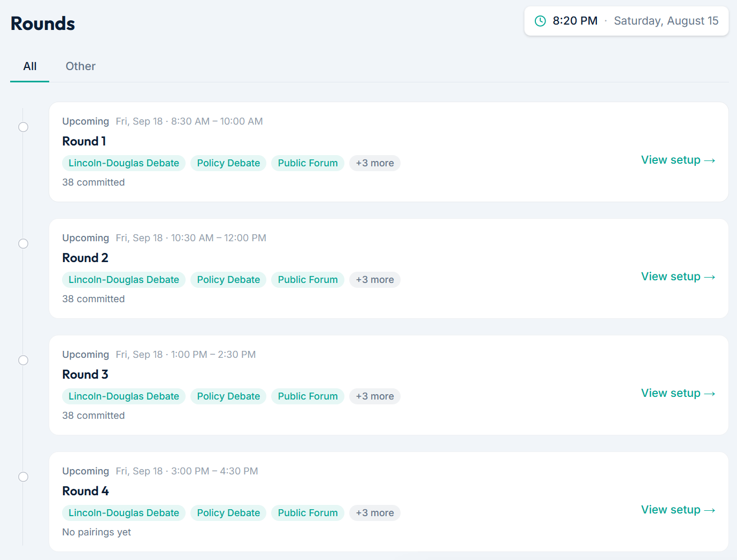The height and width of the screenshot is (560, 737).
Task: Expand +3 more events in Round 1
Action: pyautogui.click(x=375, y=163)
